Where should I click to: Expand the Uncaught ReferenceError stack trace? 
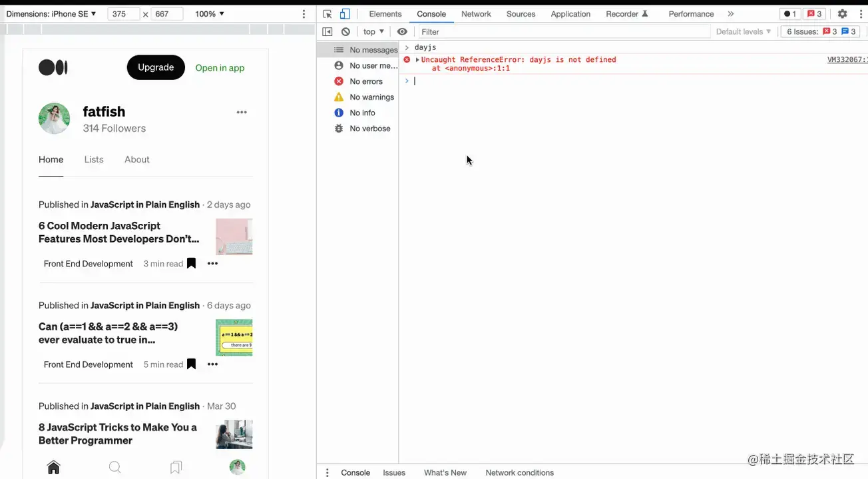point(417,59)
